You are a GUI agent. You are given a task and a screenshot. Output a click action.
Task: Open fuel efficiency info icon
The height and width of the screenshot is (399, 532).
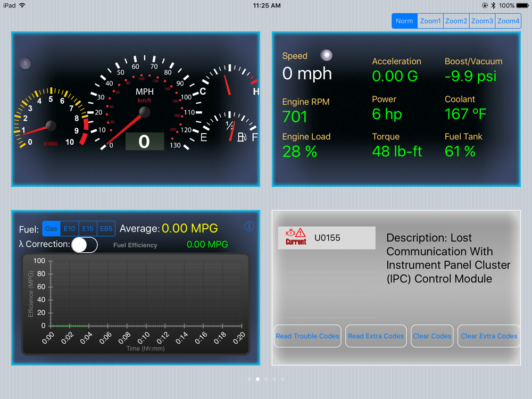point(250,226)
